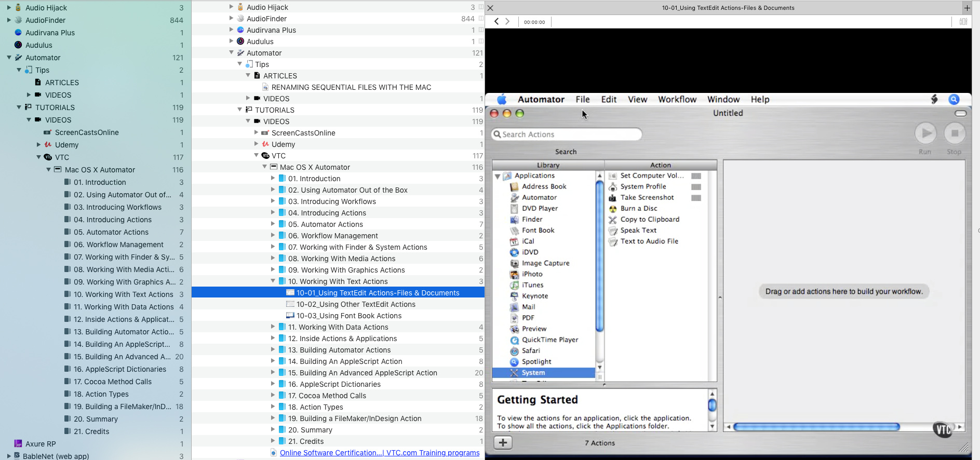The image size is (980, 460).
Task: Click the columns icon right of preview timeline
Action: click(963, 22)
